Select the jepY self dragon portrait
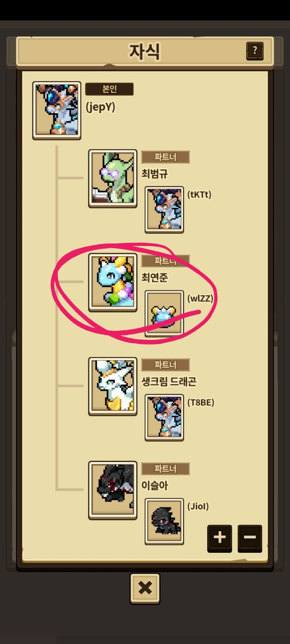290x644 pixels. [x=57, y=110]
